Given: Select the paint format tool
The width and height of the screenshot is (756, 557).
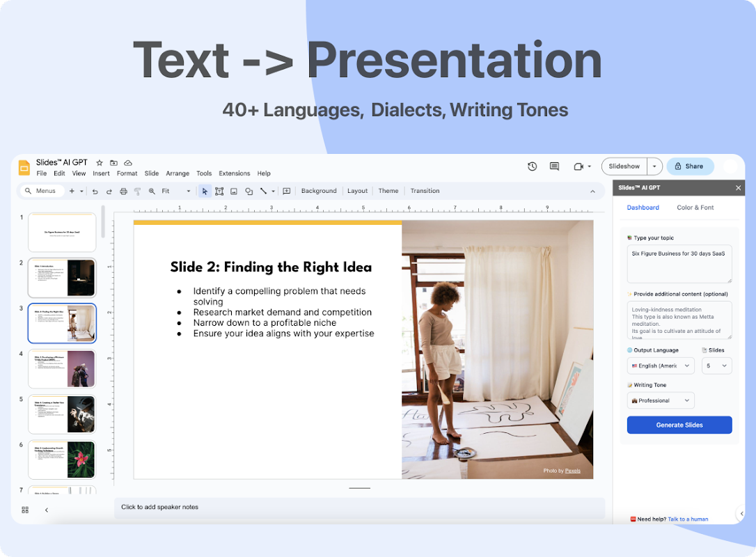Looking at the screenshot, I should [137, 191].
